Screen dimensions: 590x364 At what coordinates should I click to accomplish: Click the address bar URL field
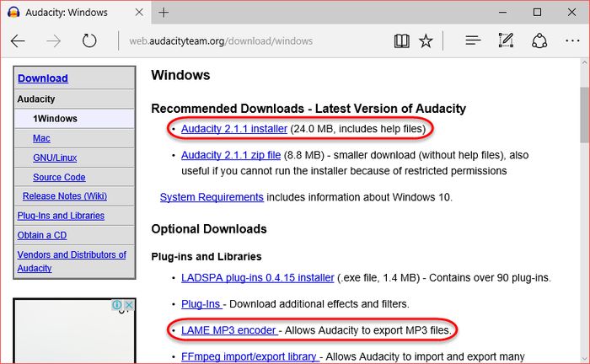(253, 40)
